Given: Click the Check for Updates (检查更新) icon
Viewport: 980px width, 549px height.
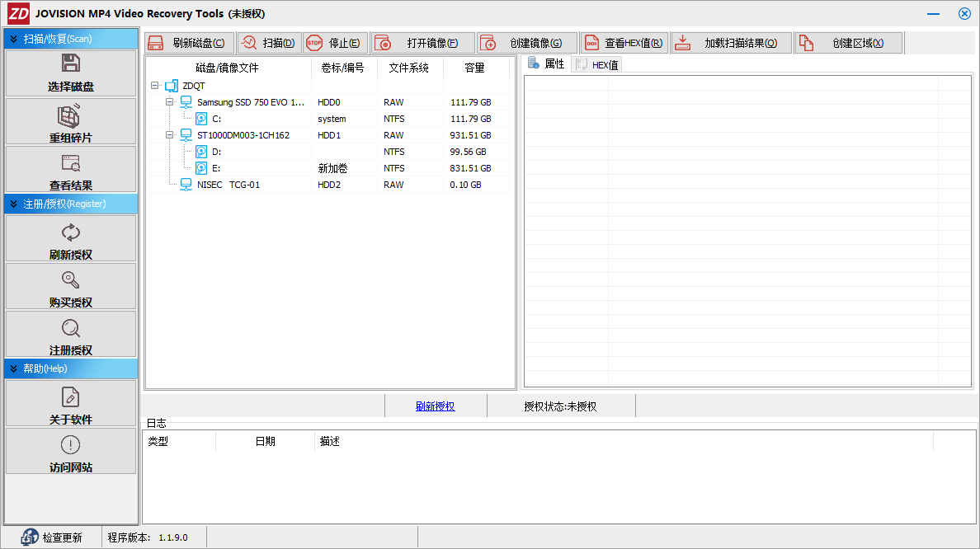Looking at the screenshot, I should (x=30, y=537).
